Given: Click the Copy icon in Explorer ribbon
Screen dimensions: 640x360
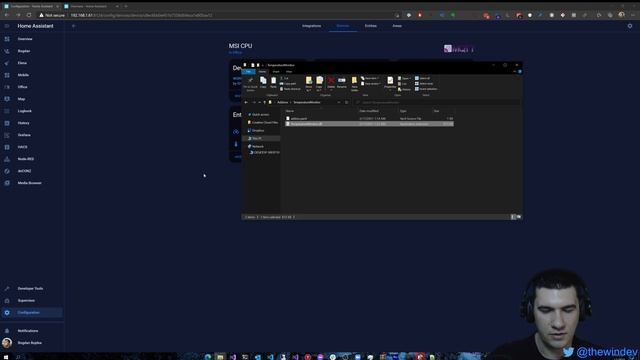Looking at the screenshot, I should pos(263,82).
